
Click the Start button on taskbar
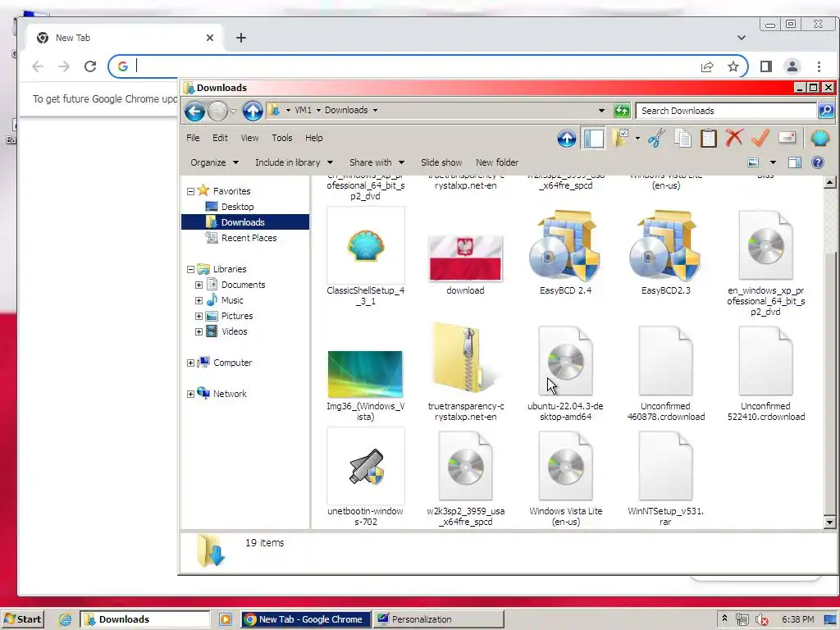pyautogui.click(x=22, y=619)
